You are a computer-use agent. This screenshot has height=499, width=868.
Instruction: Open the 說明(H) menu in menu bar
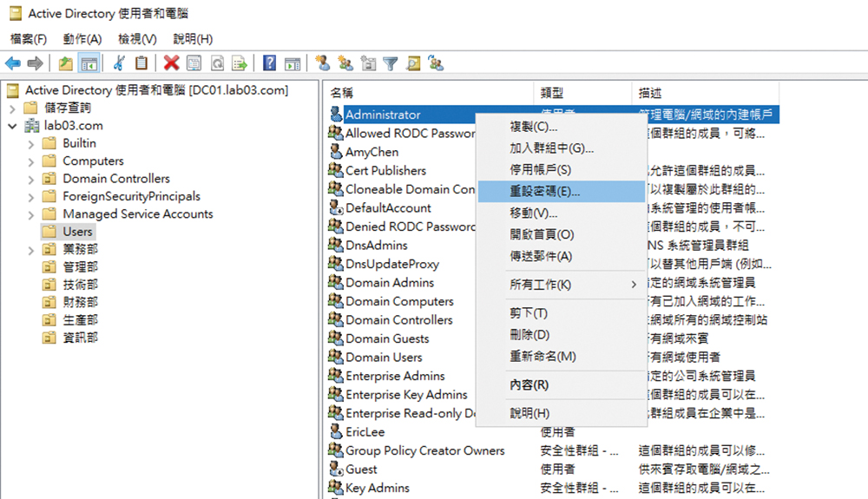point(193,39)
